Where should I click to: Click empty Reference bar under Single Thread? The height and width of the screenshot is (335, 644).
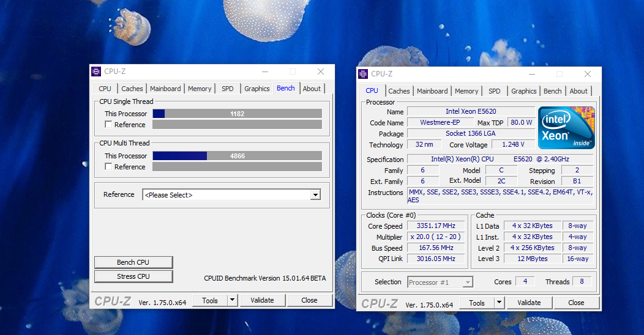238,125
